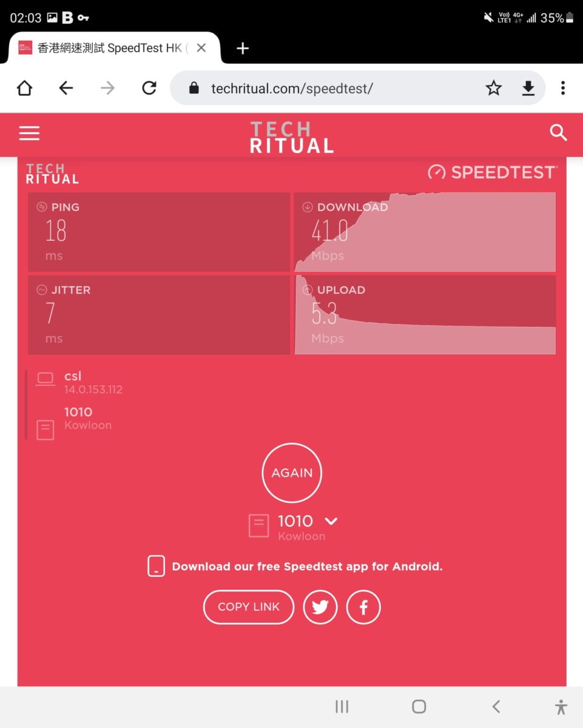Reload the page with refresh icon
Viewport: 583px width, 728px height.
point(149,89)
